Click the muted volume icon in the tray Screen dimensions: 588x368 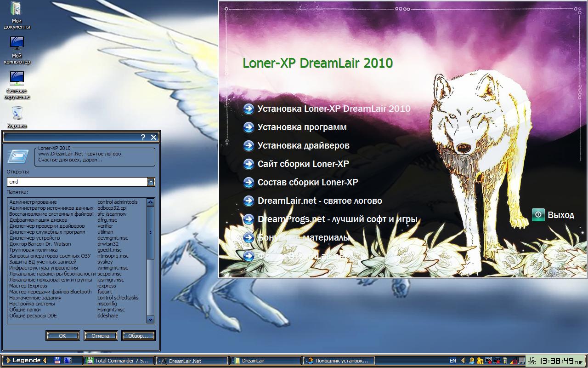488,361
